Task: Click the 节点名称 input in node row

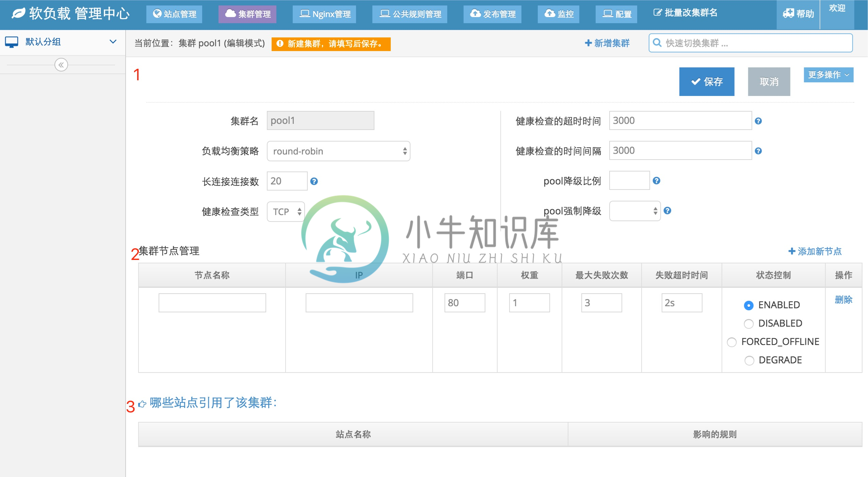Action: pyautogui.click(x=212, y=303)
